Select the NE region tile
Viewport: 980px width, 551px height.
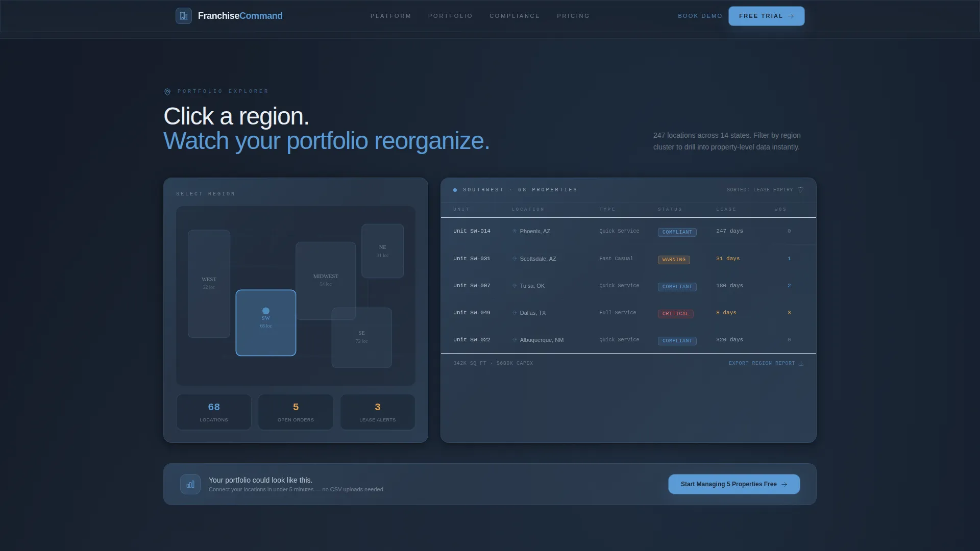click(383, 251)
